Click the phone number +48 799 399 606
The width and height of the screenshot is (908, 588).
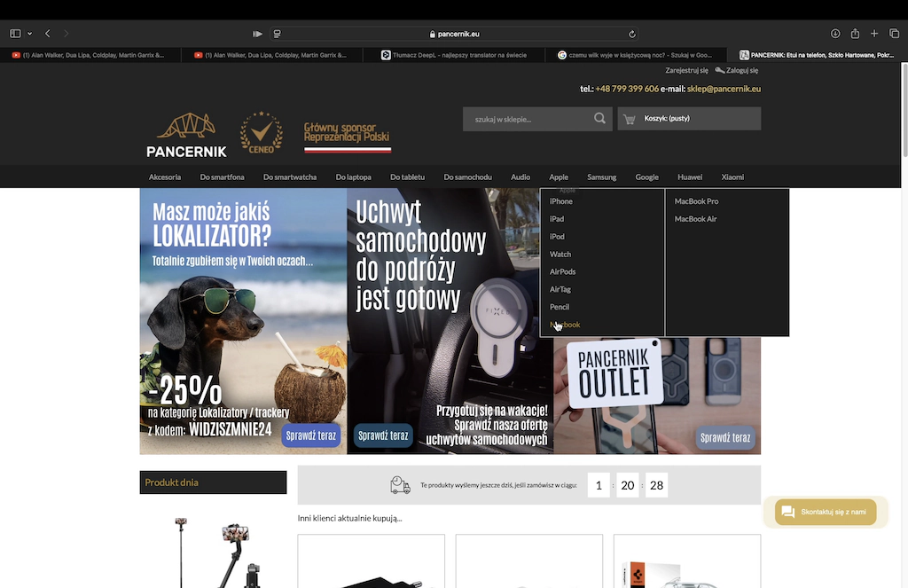627,89
